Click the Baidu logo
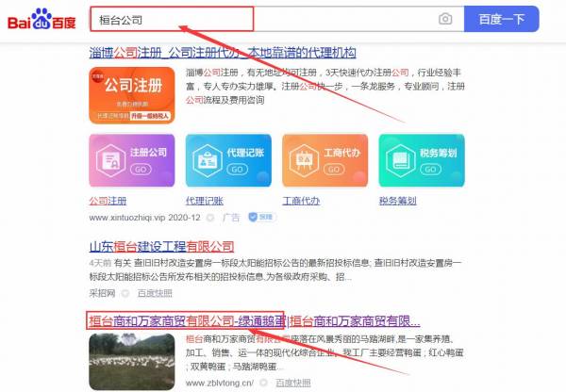Screen dimensions: 566x392 pos(42,19)
